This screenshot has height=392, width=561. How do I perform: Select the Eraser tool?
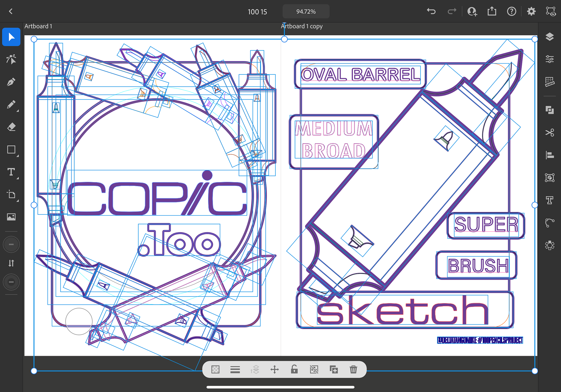point(11,127)
